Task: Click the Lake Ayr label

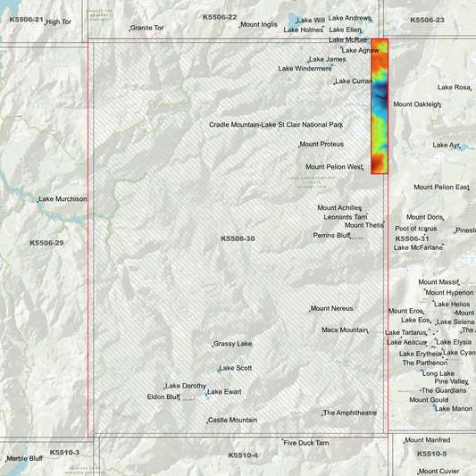Action: 447,145
